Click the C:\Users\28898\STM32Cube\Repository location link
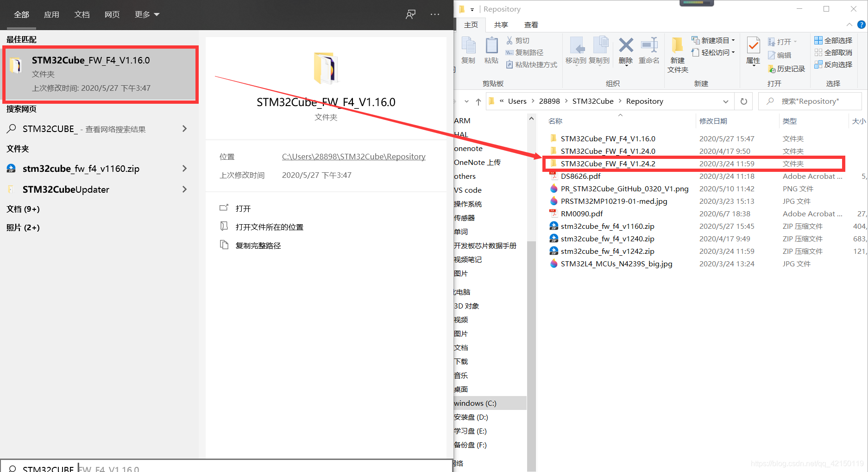 [353, 157]
